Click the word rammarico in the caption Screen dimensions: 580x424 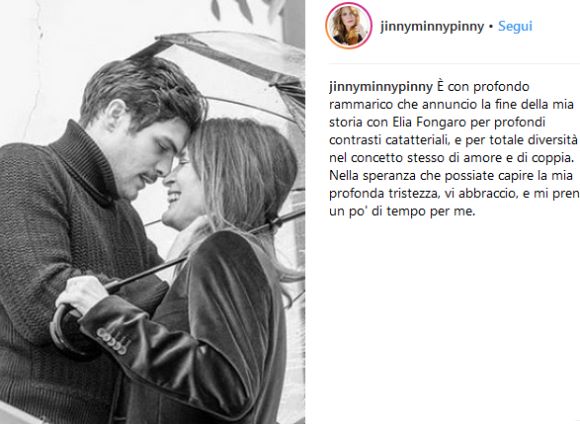point(361,105)
